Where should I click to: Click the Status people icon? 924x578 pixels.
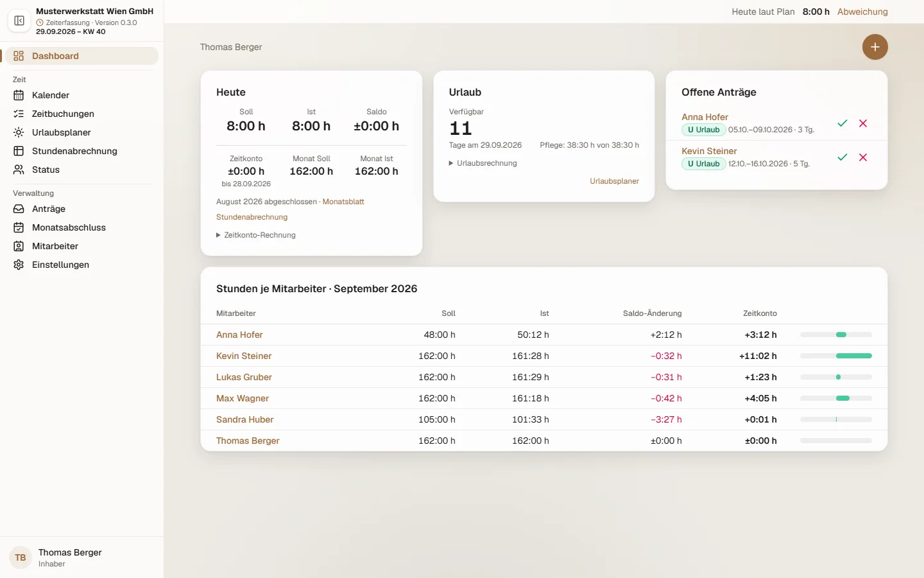point(19,170)
